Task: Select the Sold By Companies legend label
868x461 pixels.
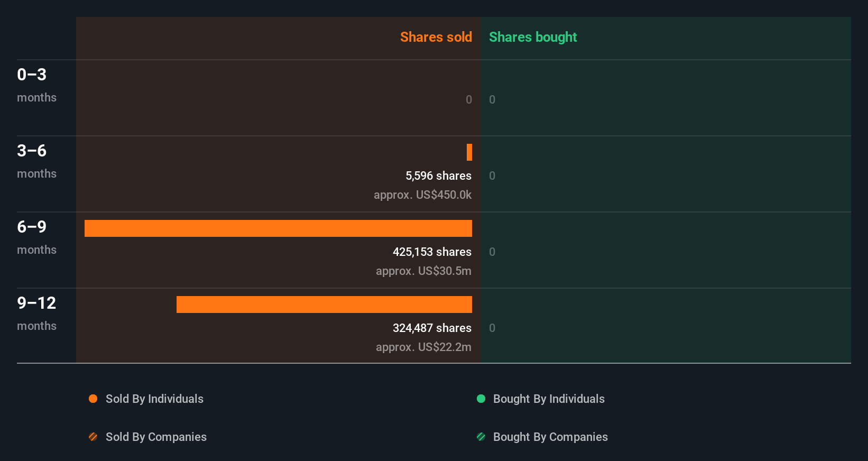Action: pyautogui.click(x=156, y=437)
